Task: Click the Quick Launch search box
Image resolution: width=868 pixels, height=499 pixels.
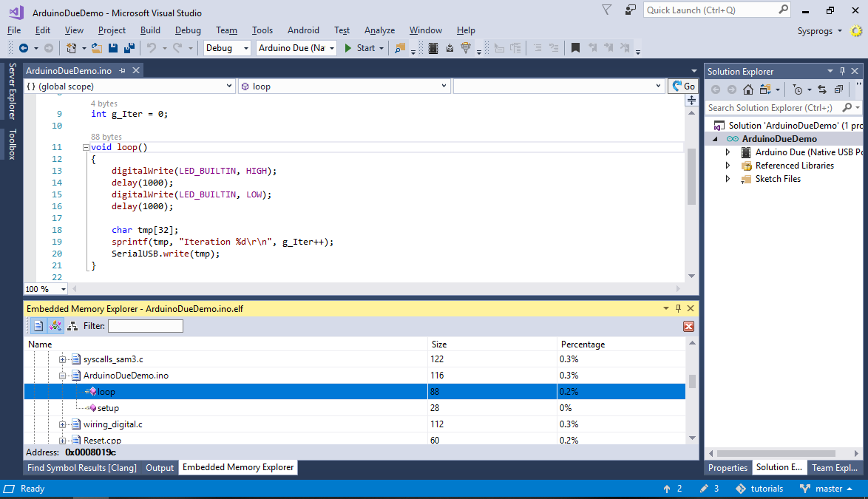Action: tap(717, 10)
